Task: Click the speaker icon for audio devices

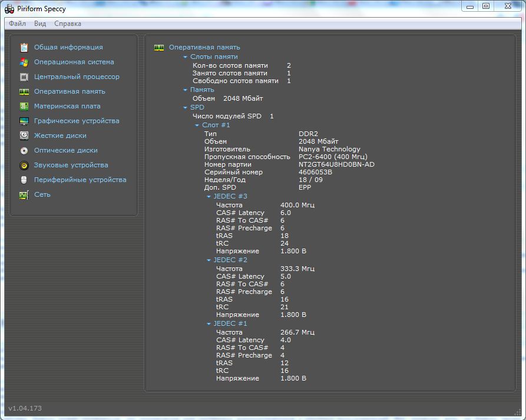Action: point(24,165)
